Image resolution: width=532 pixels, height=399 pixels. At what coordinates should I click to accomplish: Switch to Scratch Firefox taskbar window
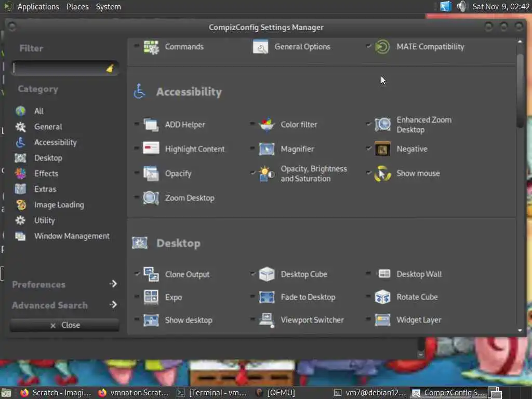56,393
